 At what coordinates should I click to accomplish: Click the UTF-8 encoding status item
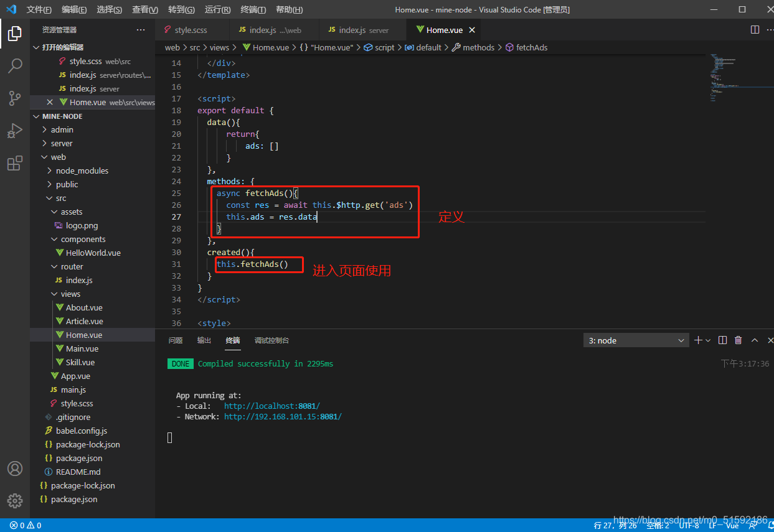click(x=689, y=525)
